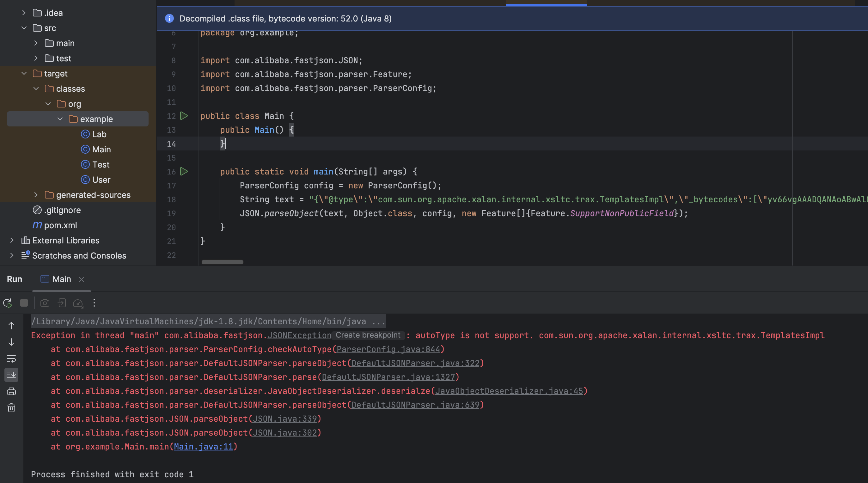Click the camera thread dump icon
Image resolution: width=868 pixels, height=483 pixels.
pyautogui.click(x=45, y=303)
